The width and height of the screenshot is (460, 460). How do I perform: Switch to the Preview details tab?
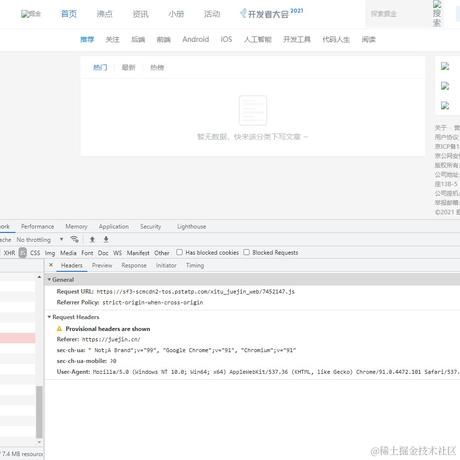click(x=102, y=266)
